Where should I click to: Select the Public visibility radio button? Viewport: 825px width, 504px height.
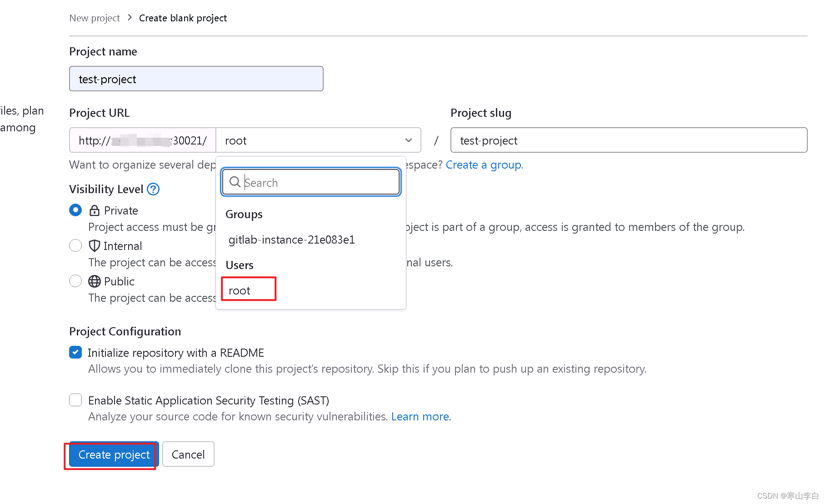(x=75, y=281)
